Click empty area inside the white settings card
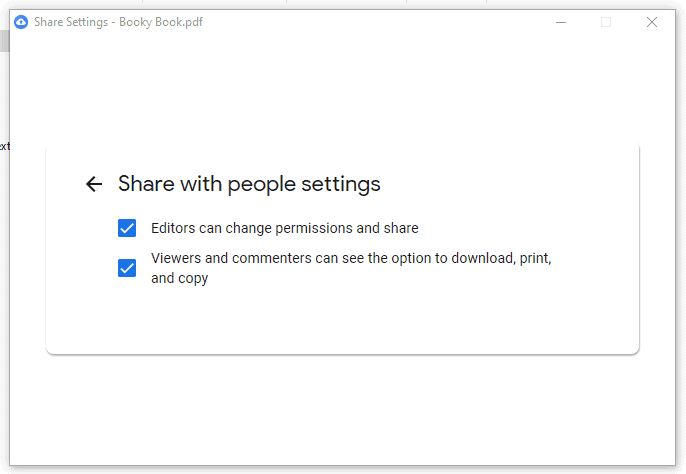The width and height of the screenshot is (686, 474). click(x=343, y=322)
